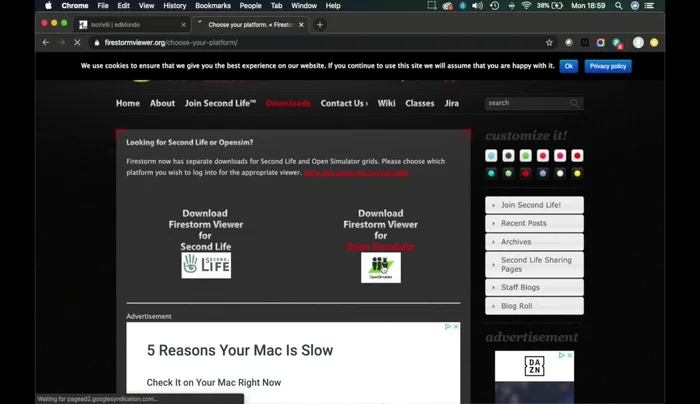Screen dimensions: 700x404
Task: Open Siri from menu bar
Action: coord(634,6)
